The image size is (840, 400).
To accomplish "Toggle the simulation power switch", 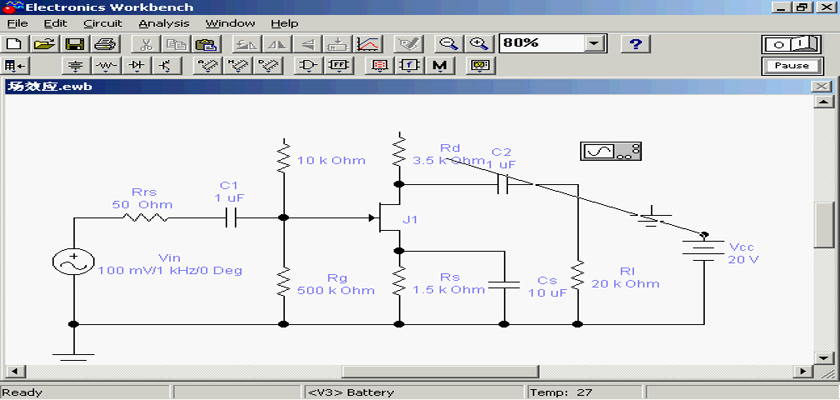I will click(792, 44).
